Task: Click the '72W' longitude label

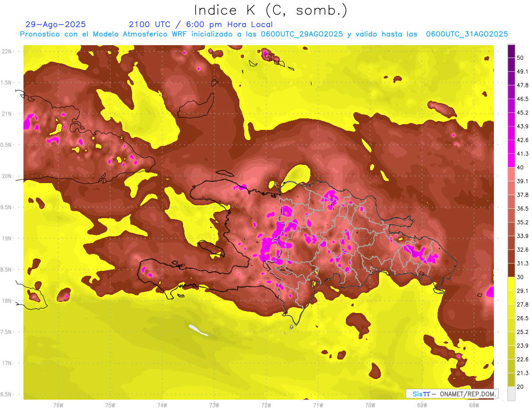Action: [x=266, y=405]
